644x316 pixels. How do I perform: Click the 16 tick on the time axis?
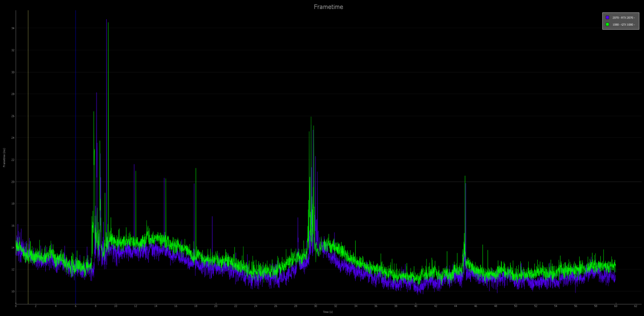176,306
